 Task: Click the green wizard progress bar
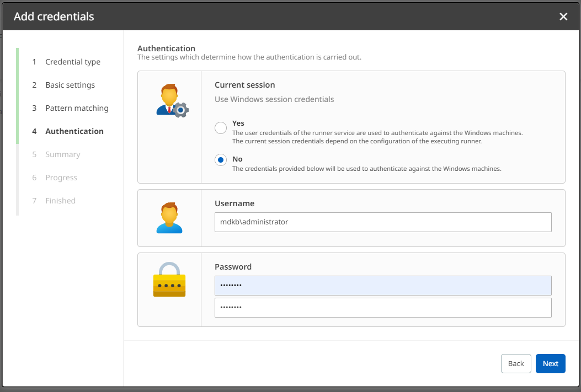[x=18, y=95]
